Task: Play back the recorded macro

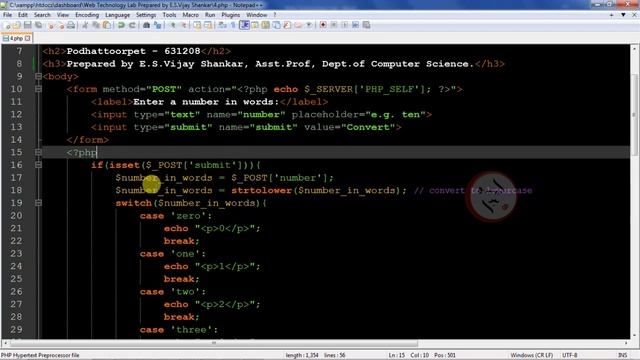Action: [345, 25]
